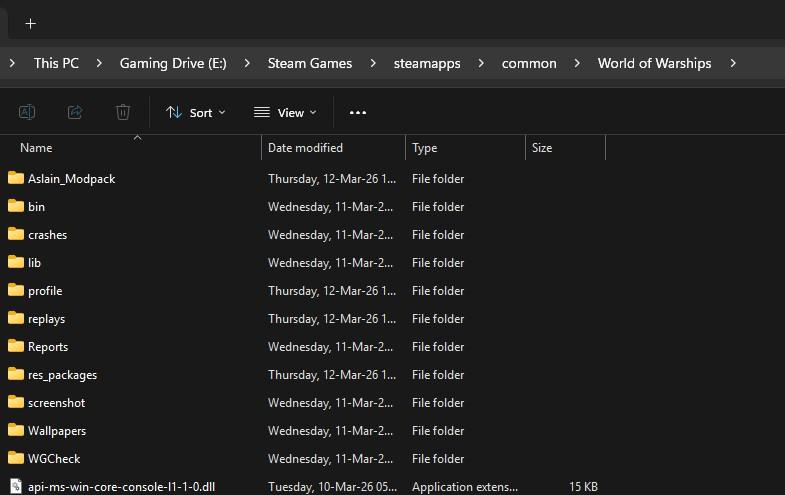
Task: Click the date modified for Aslain_Modpack
Action: 332,179
